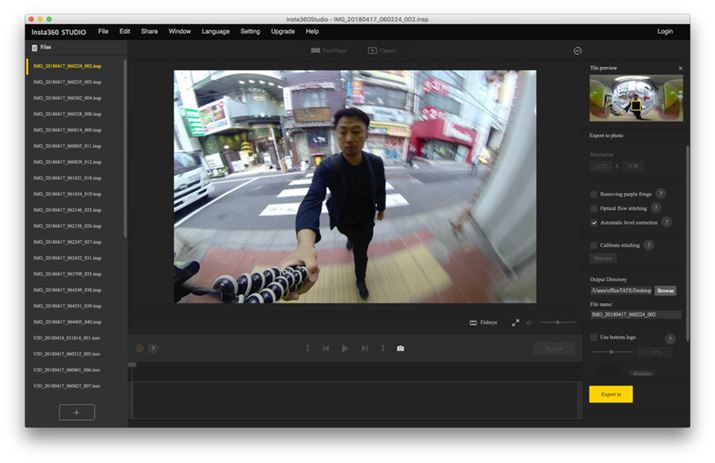
Task: Open help for Removing purple fringe
Action: click(x=660, y=194)
